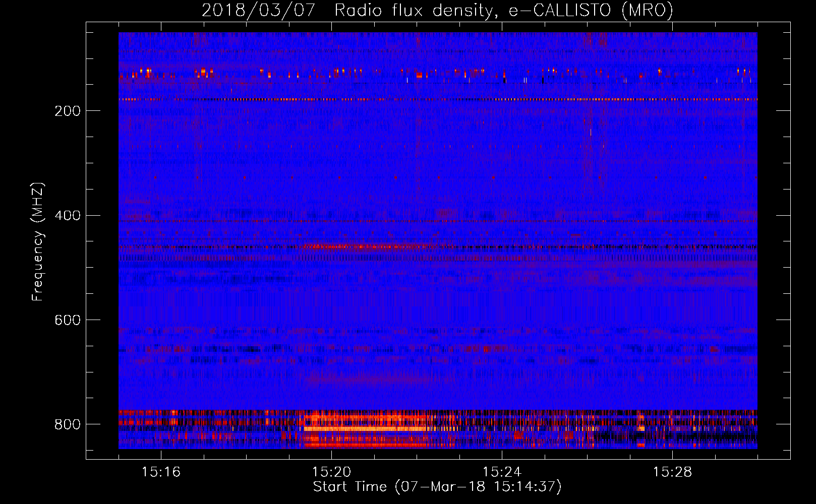The width and height of the screenshot is (816, 504).
Task: Click the 15:16 time tick label
Action: point(161,472)
